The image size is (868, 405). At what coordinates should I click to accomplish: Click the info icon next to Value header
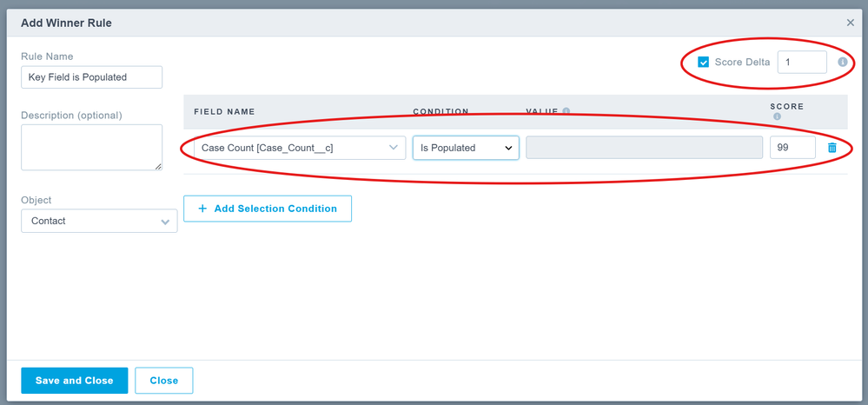tap(567, 111)
